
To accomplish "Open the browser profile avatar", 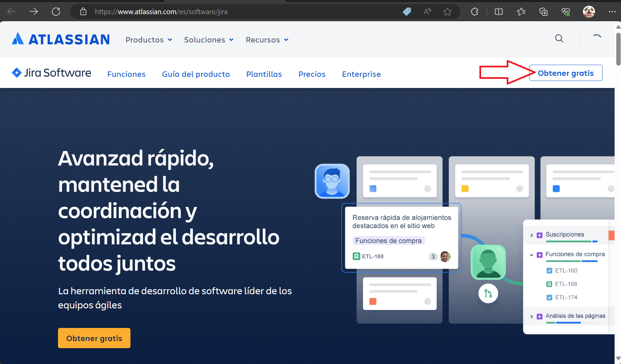I will 589,12.
